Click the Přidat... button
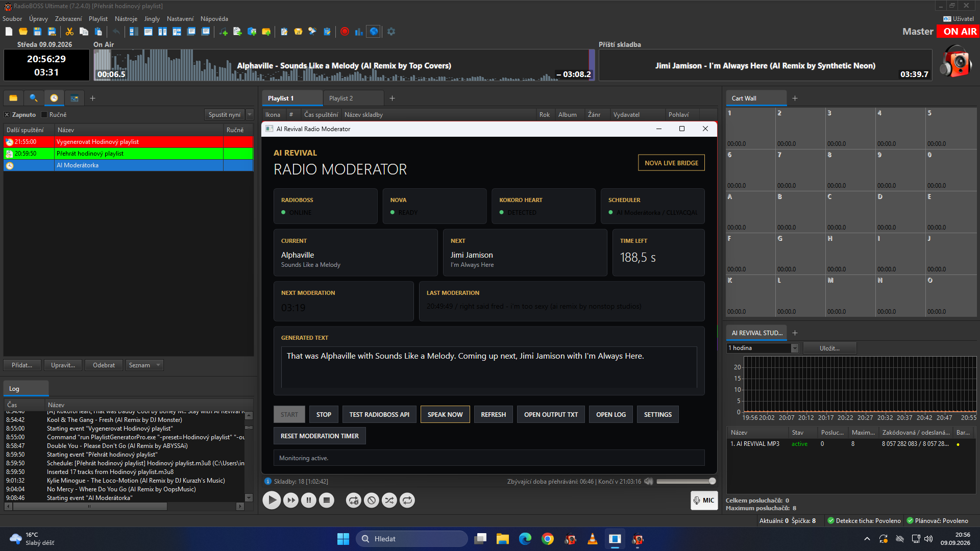Viewport: 980px width, 551px height. point(22,365)
